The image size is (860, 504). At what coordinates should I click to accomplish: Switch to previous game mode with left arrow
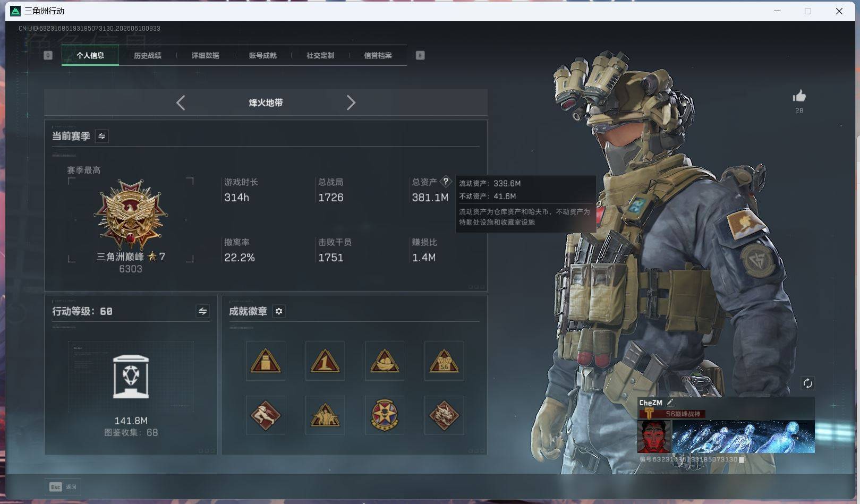tap(181, 102)
